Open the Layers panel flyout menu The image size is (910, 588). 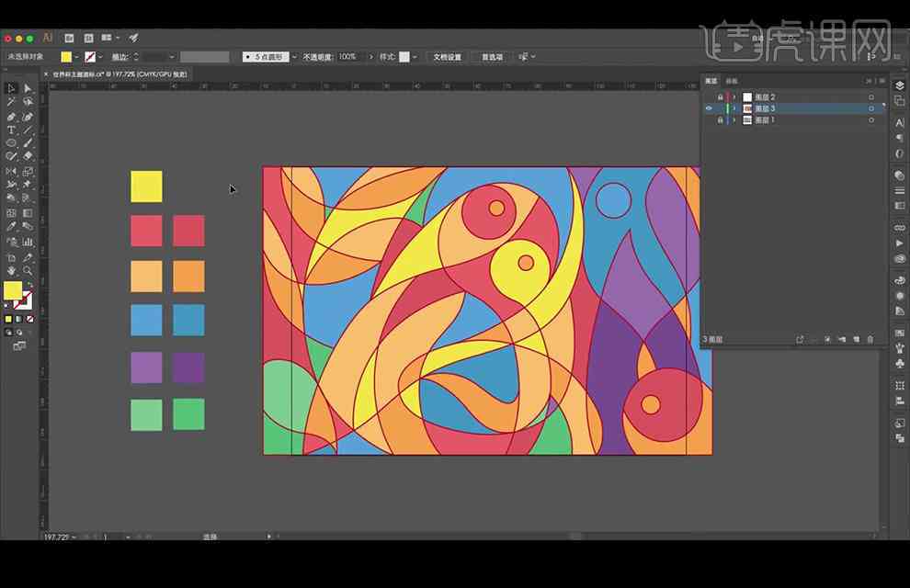[x=882, y=81]
